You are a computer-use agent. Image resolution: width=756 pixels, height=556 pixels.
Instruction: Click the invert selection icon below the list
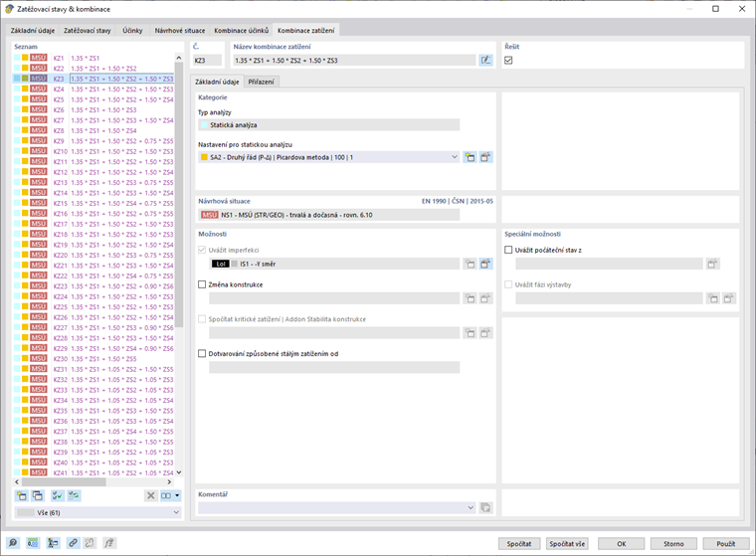click(x=74, y=495)
